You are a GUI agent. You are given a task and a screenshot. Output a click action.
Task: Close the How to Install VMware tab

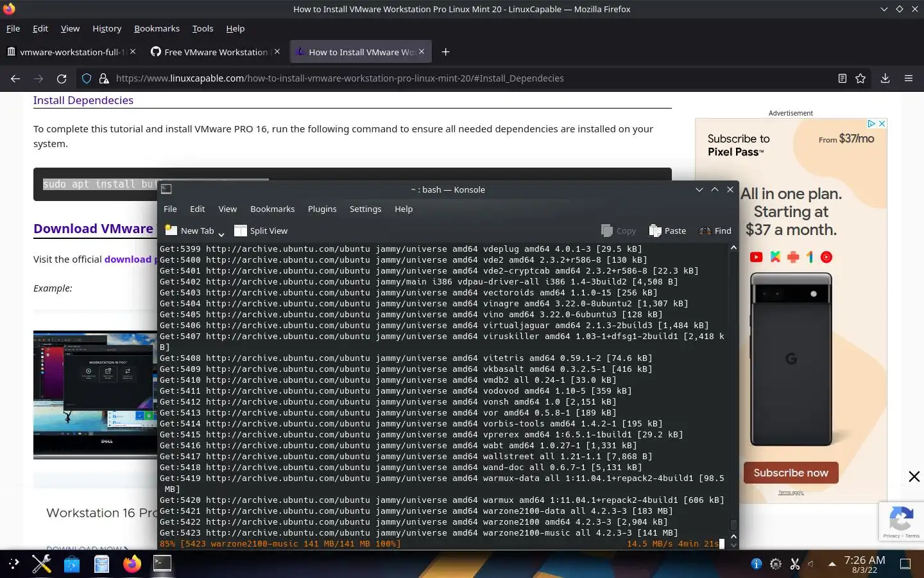point(422,51)
